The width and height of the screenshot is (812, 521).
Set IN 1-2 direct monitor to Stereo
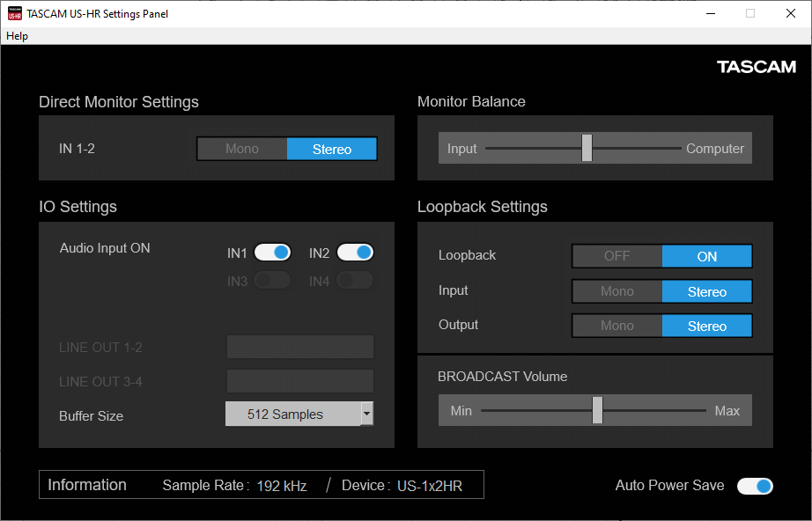[332, 149]
